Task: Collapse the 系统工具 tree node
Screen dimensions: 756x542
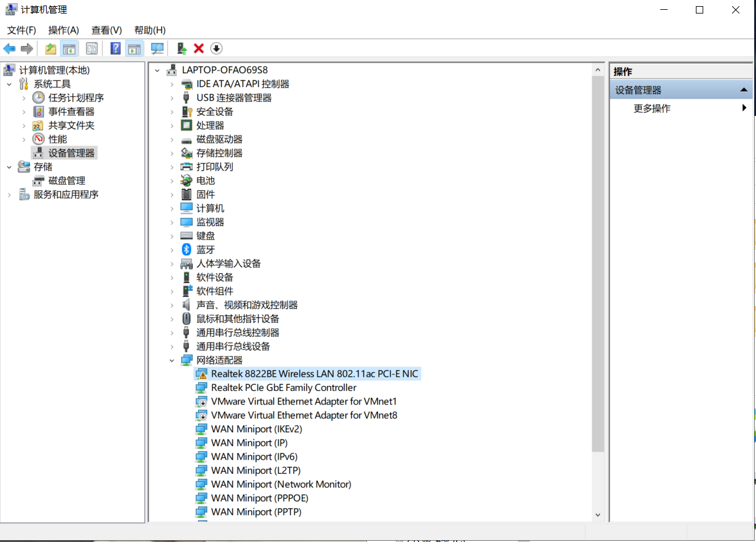Action: [x=9, y=84]
